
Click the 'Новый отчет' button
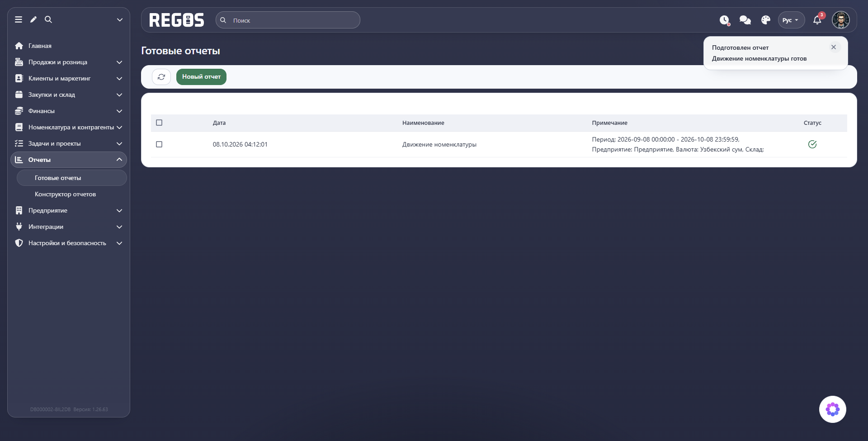(x=201, y=77)
